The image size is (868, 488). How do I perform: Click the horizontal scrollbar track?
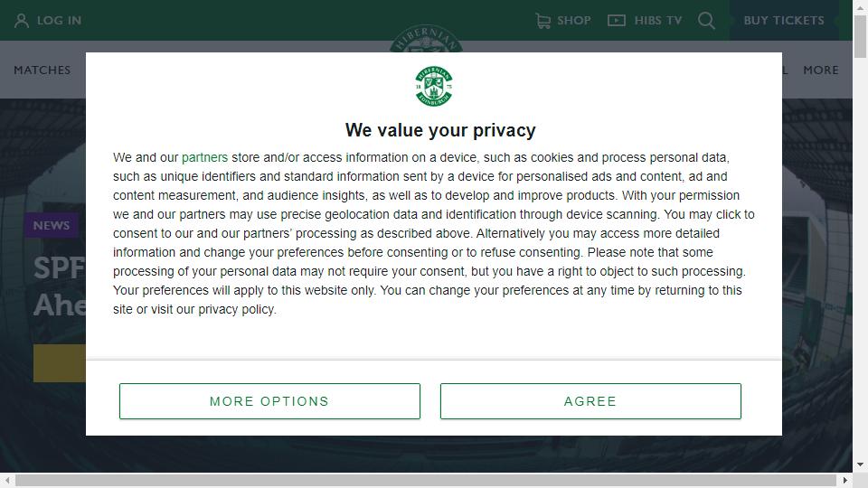(426, 480)
